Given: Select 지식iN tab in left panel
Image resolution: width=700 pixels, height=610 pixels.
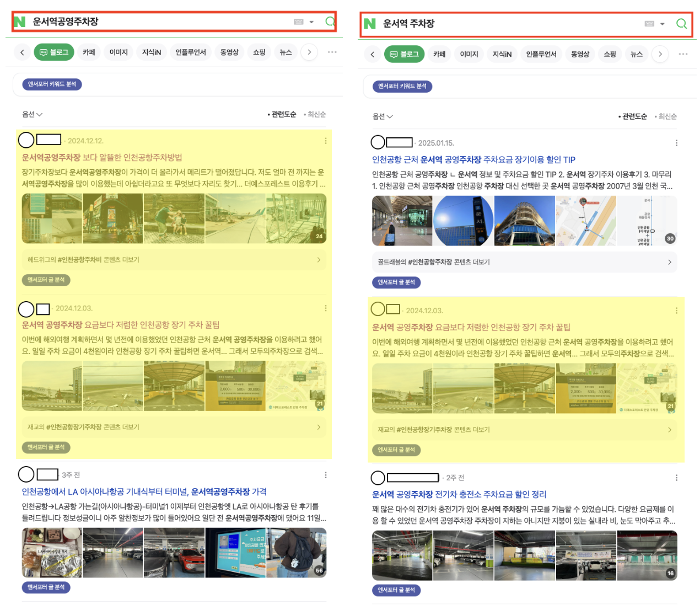Looking at the screenshot, I should tap(152, 52).
